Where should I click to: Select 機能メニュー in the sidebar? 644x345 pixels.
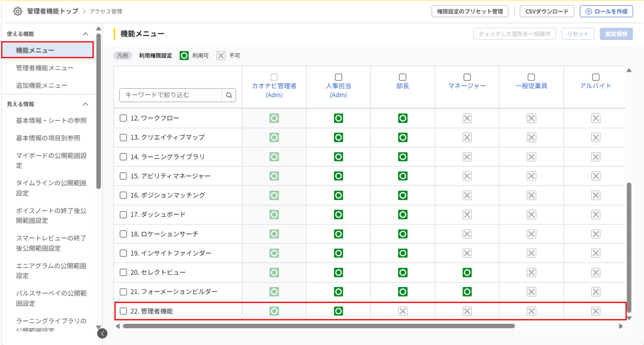coord(48,50)
